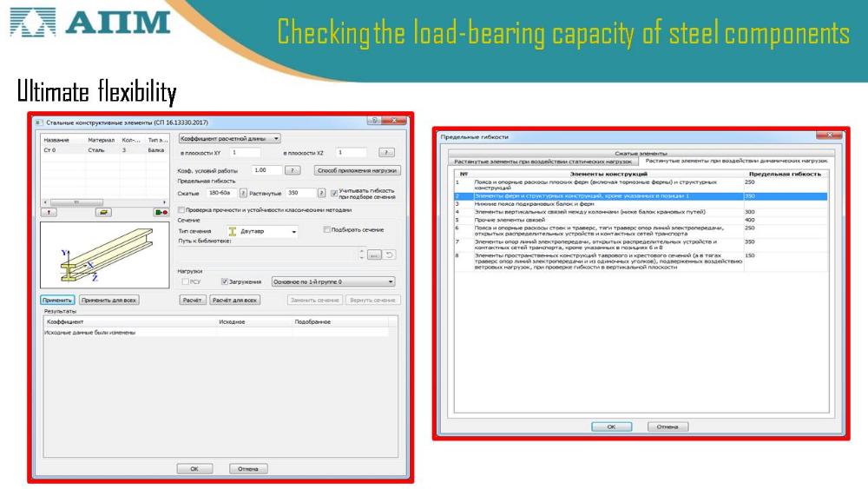Click the up-arrow button under the elements list
The width and height of the screenshot is (868, 489).
click(50, 212)
